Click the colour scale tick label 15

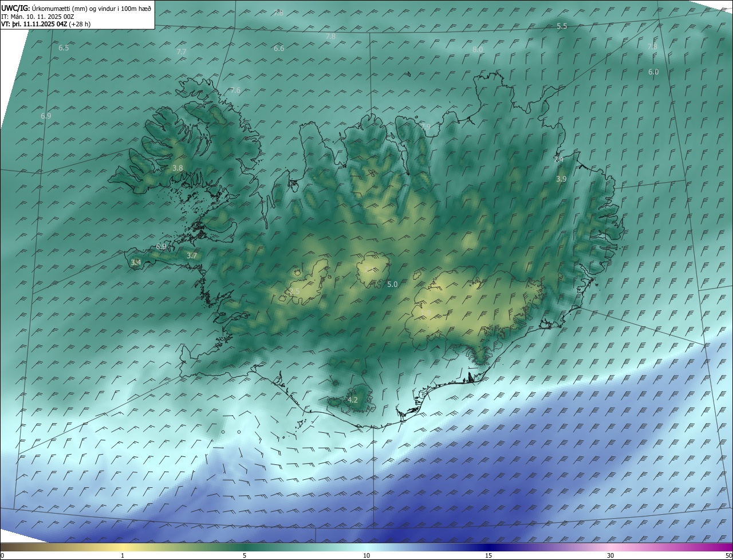click(488, 556)
